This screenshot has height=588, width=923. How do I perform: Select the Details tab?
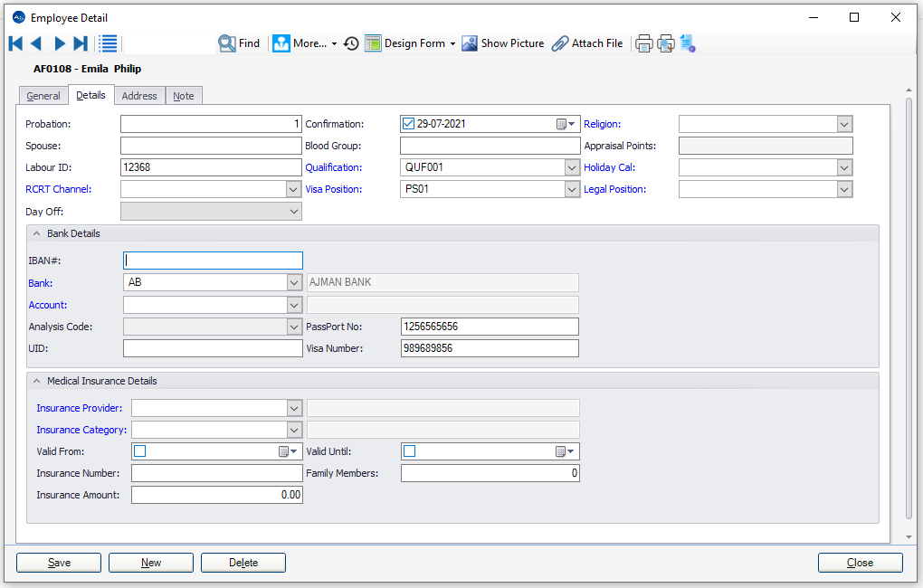91,95
